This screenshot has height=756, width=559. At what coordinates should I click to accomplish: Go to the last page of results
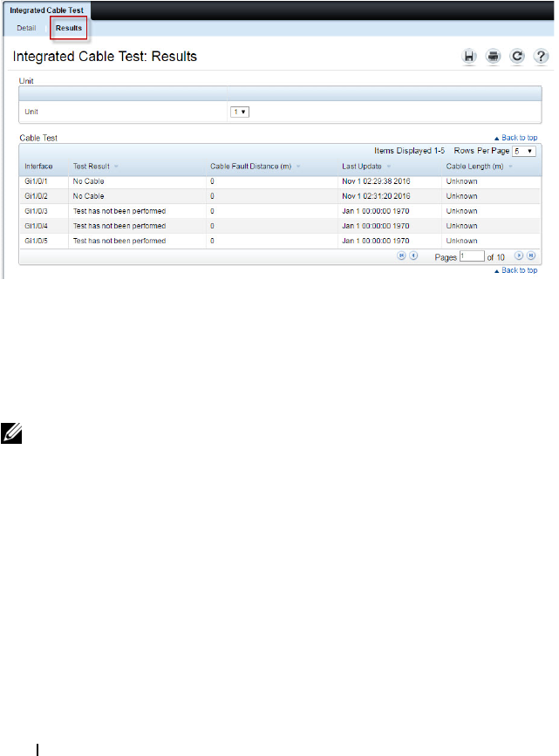click(531, 256)
